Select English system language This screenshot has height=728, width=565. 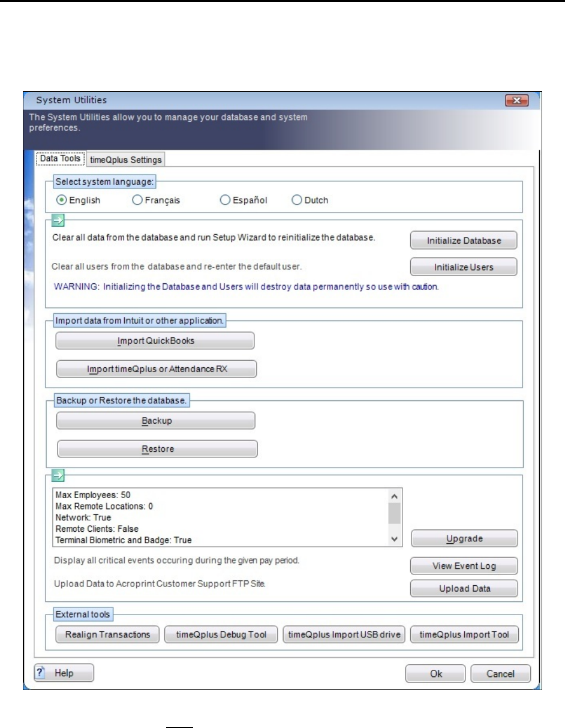coord(78,200)
